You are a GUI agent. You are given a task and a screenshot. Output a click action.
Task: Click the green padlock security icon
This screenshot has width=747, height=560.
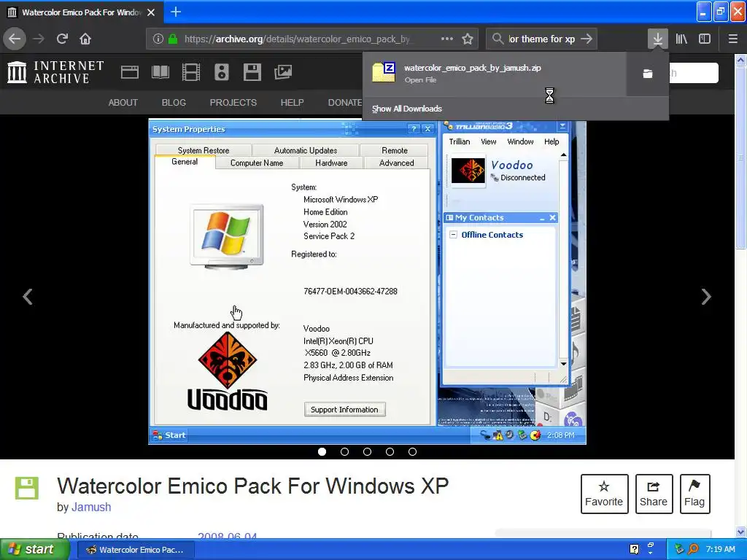(x=173, y=39)
